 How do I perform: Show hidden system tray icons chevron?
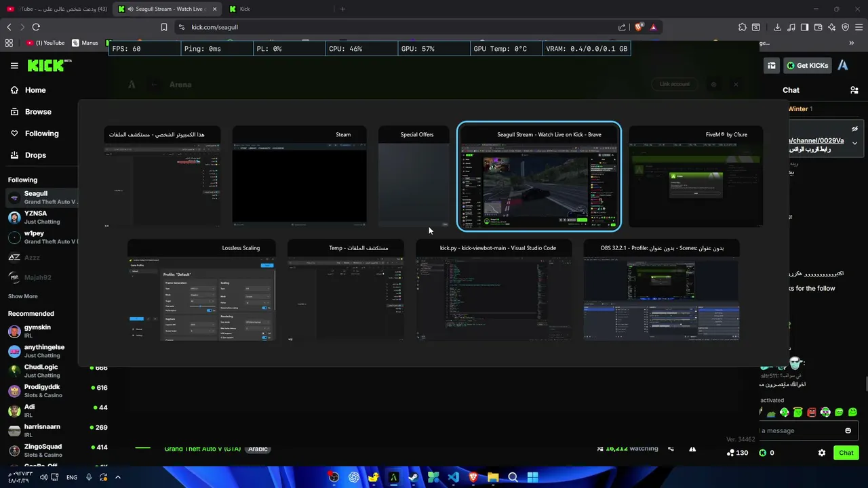(117, 477)
